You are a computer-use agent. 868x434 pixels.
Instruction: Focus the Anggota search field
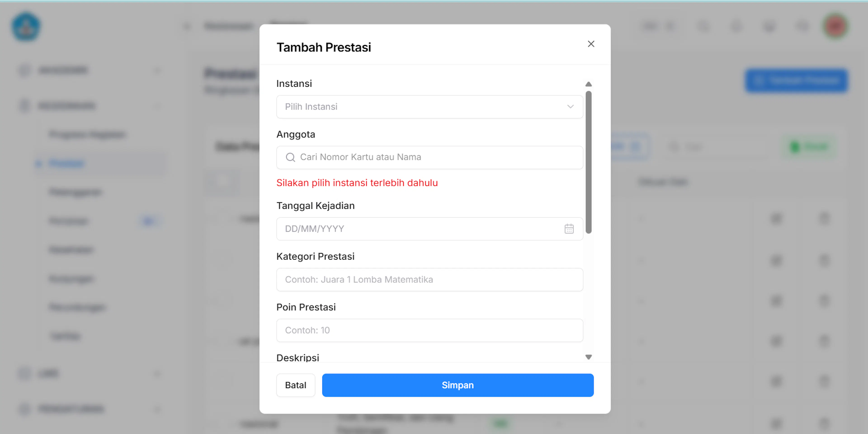(x=430, y=157)
